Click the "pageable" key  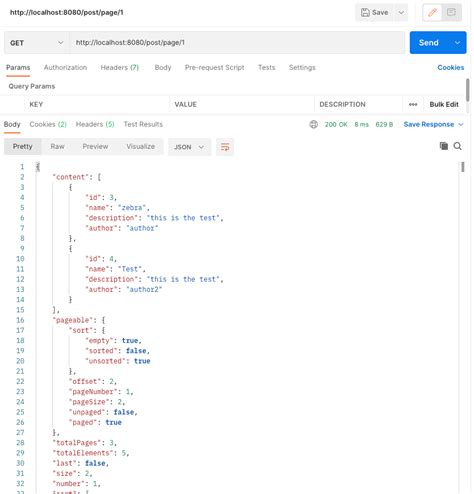click(73, 320)
